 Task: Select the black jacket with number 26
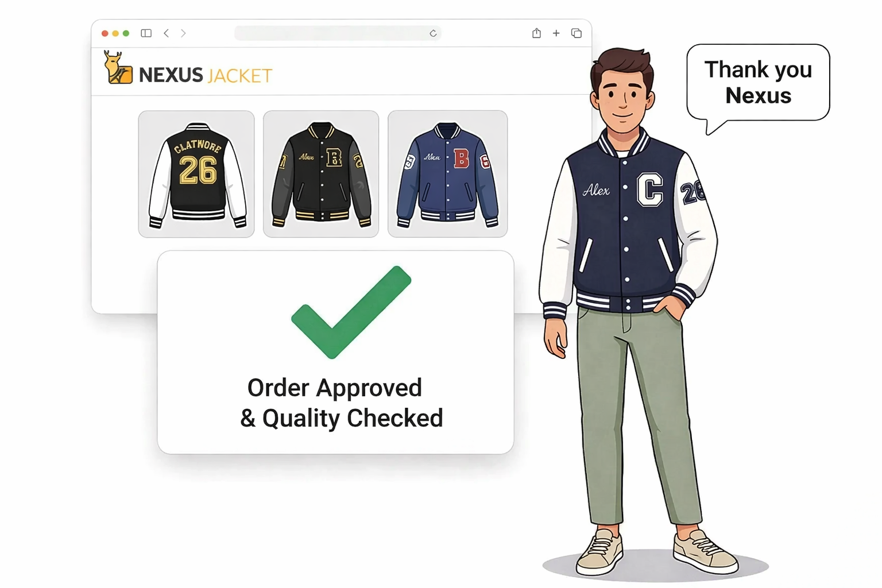(x=196, y=174)
